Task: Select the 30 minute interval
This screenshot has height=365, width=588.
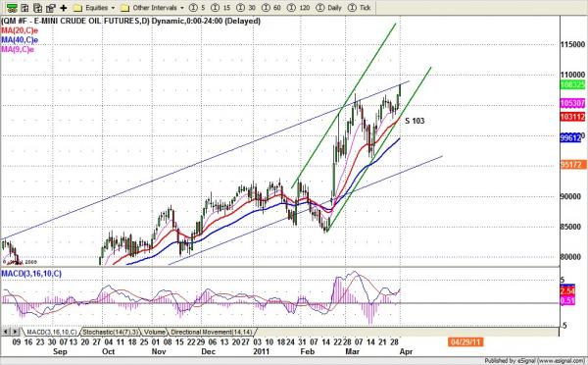Action: tap(246, 8)
